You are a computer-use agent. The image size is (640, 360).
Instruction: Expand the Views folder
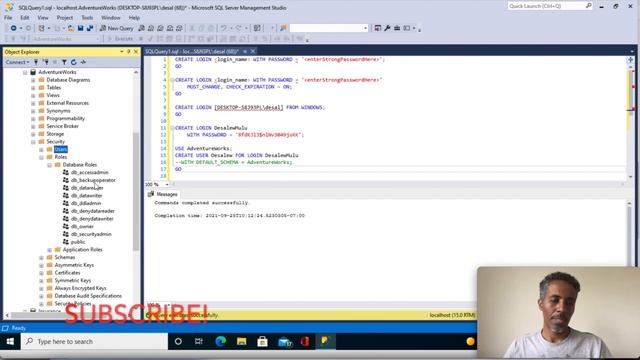pyautogui.click(x=33, y=96)
